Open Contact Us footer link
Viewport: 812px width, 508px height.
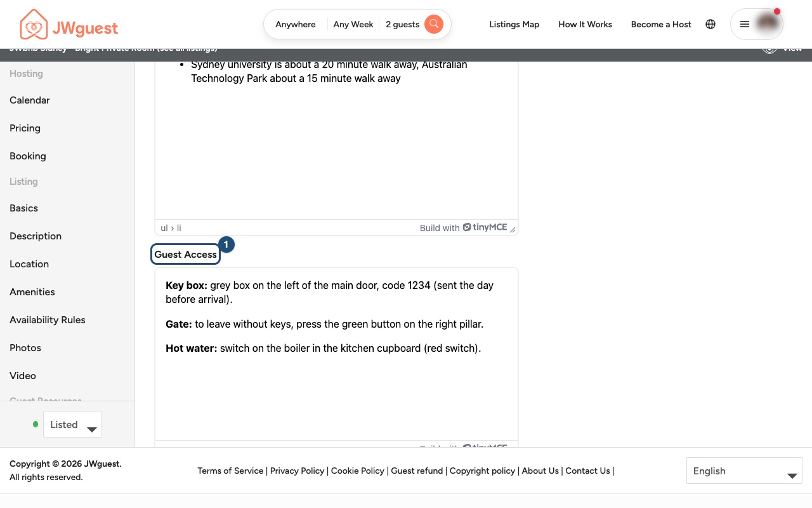tap(587, 471)
